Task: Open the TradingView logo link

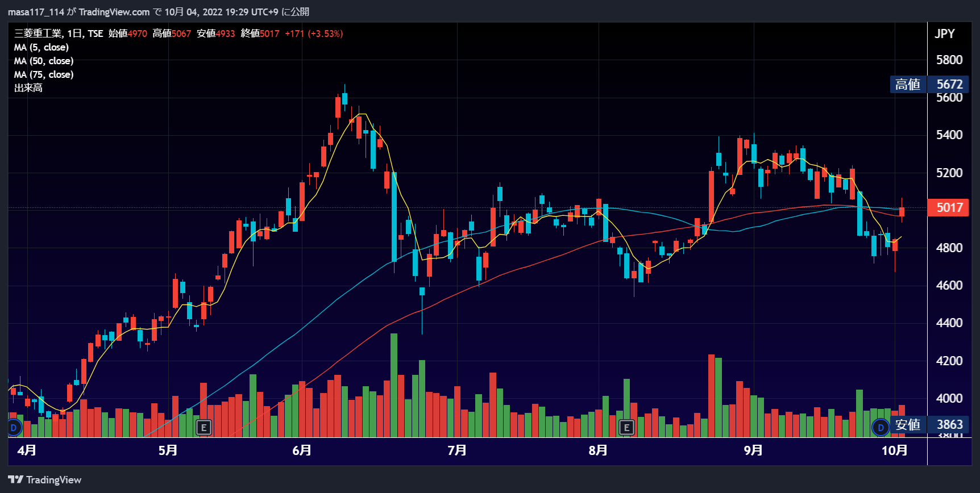Action: click(x=45, y=480)
